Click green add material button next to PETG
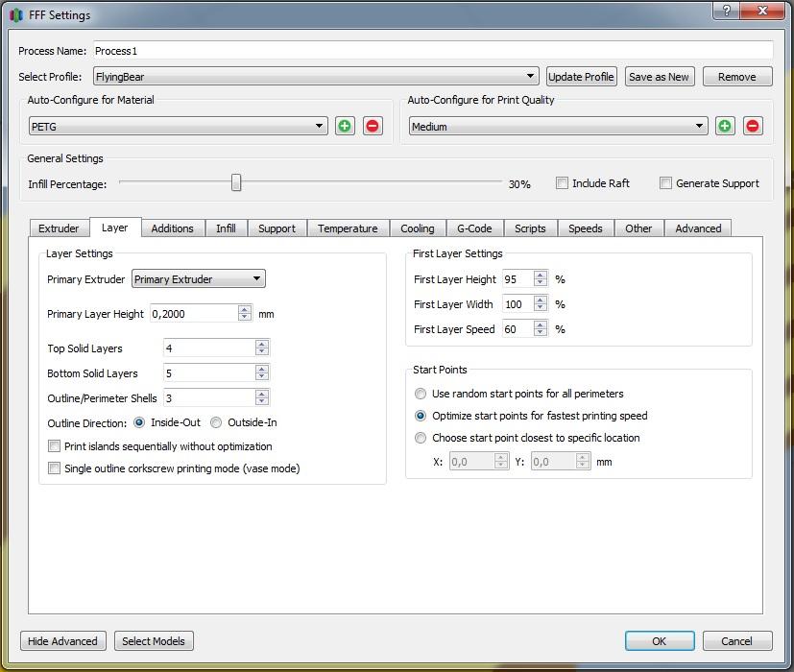 (x=344, y=126)
